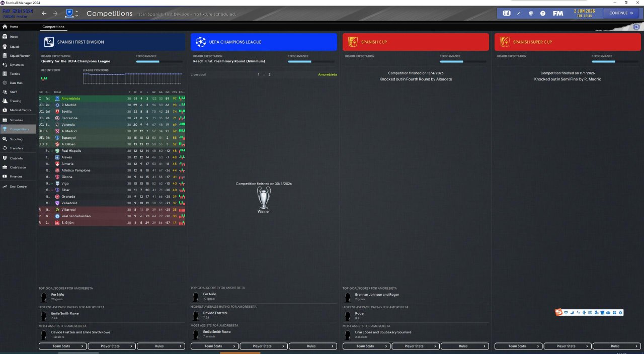Click the Finances sidebar icon

click(x=5, y=176)
